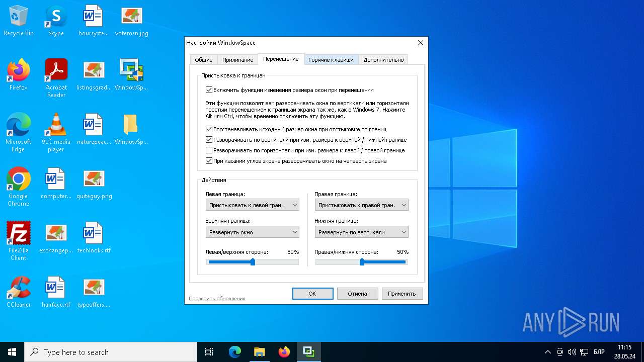Confirm settings with the OK button

(312, 294)
